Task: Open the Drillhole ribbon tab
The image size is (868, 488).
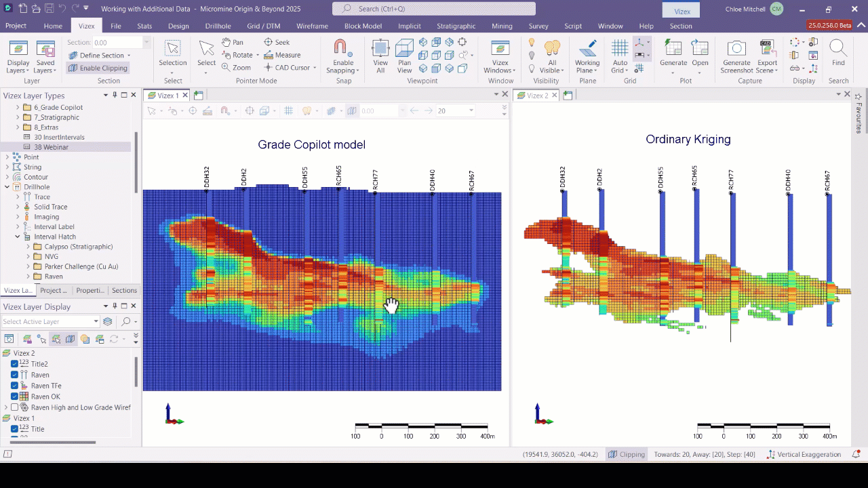Action: point(218,26)
